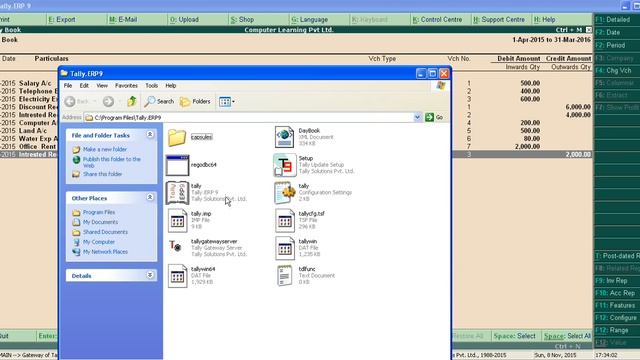
Task: Go to My Network Places link
Action: 105,252
